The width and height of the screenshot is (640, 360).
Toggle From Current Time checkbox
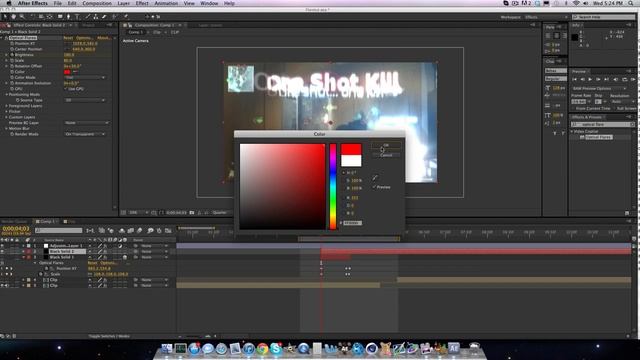tap(573, 109)
